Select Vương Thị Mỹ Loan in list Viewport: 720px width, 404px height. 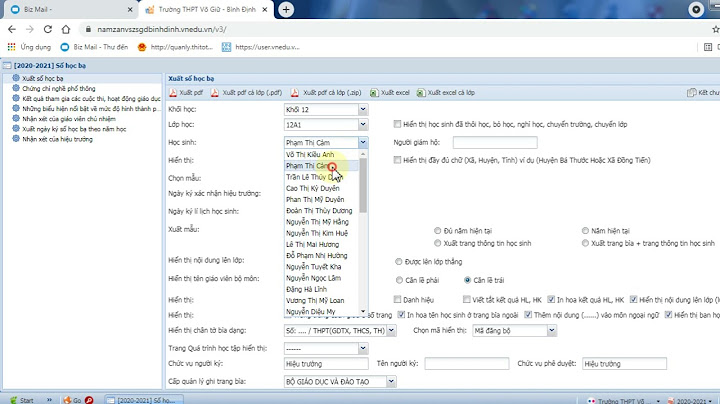pos(321,300)
